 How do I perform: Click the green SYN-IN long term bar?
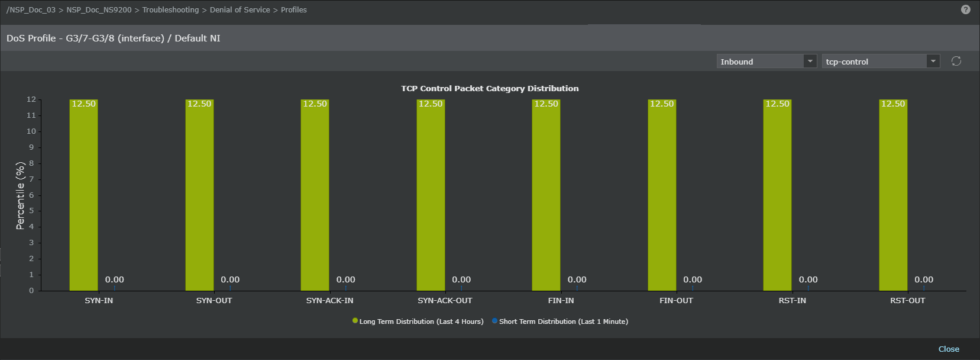click(83, 195)
